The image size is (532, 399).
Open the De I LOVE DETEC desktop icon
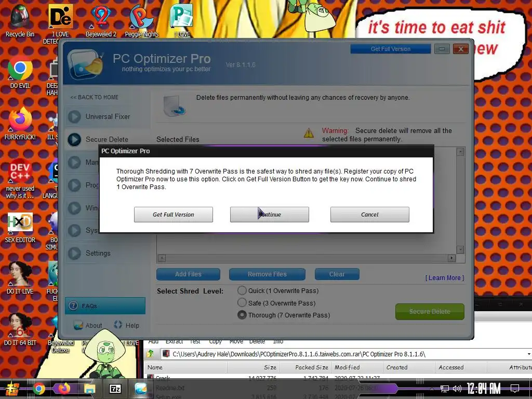(60, 24)
